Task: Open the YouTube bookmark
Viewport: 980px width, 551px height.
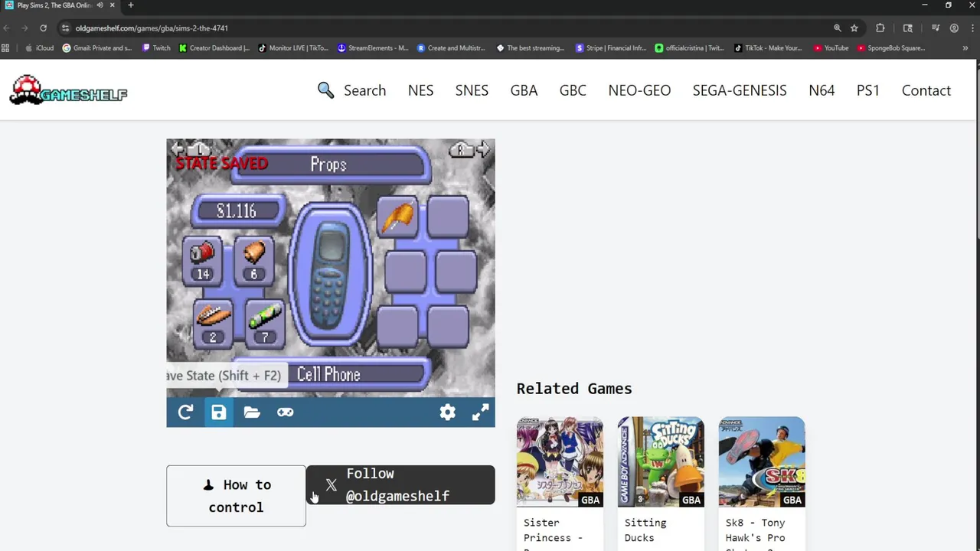Action: pos(831,48)
